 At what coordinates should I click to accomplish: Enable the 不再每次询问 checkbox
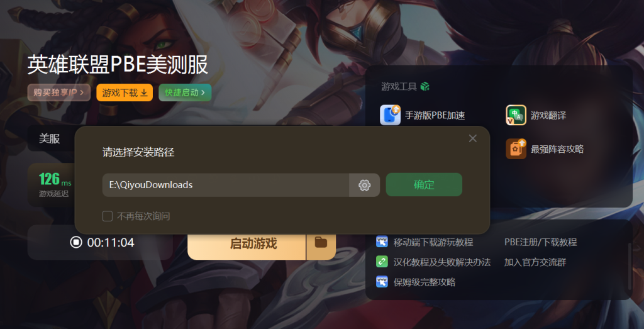pos(107,216)
